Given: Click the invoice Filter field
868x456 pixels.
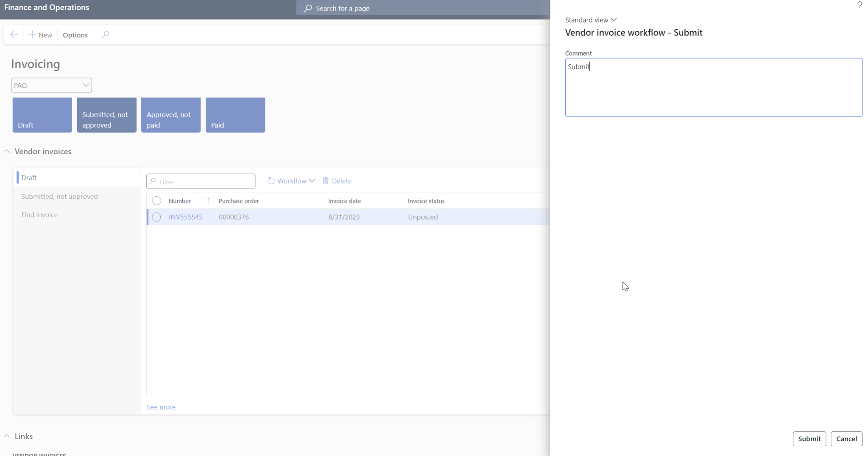Looking at the screenshot, I should [x=201, y=181].
